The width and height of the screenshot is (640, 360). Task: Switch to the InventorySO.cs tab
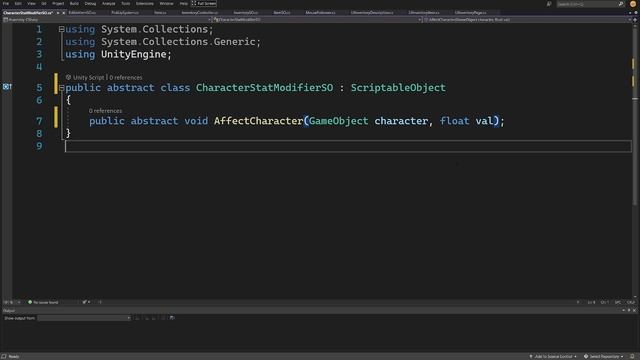pyautogui.click(x=246, y=13)
